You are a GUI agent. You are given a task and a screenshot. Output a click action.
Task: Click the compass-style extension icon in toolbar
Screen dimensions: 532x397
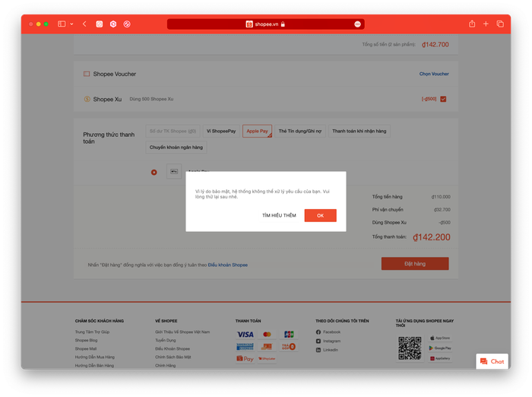click(127, 24)
